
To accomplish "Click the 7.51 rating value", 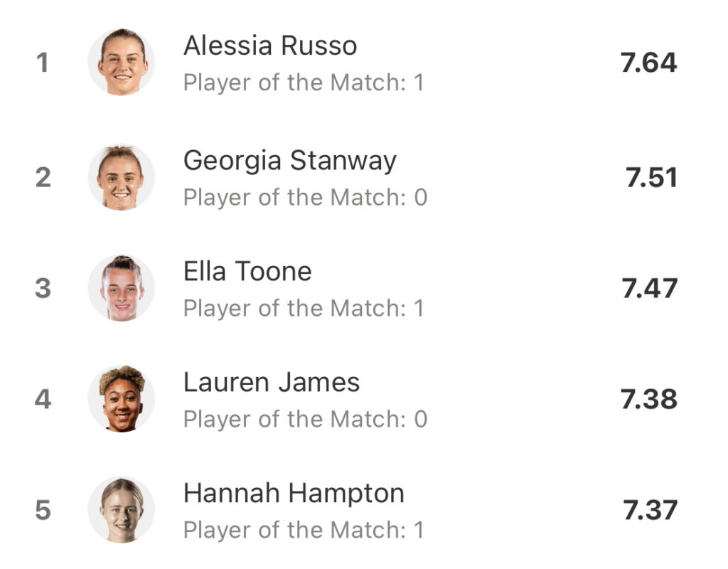I will [x=651, y=177].
